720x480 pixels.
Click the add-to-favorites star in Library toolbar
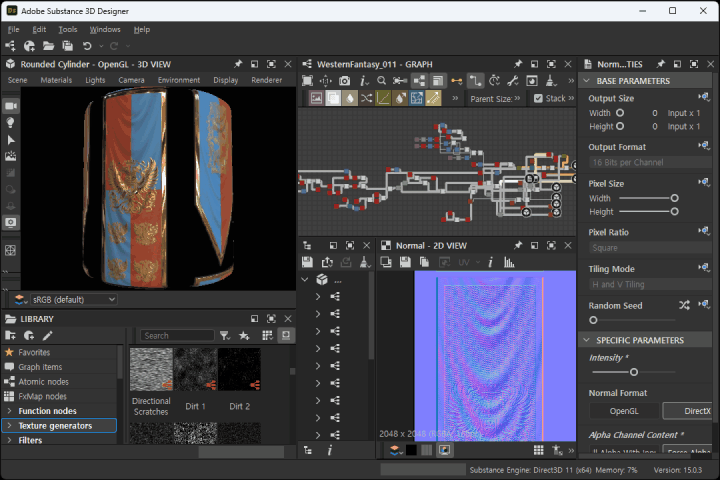tap(244, 336)
